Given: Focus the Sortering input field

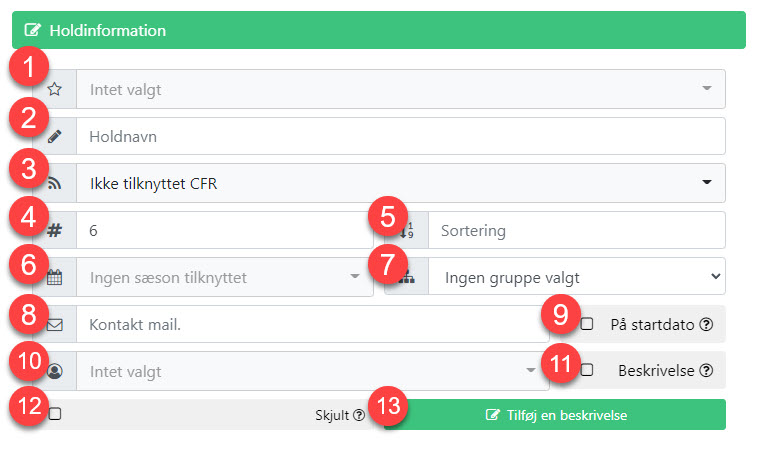Looking at the screenshot, I should pyautogui.click(x=577, y=230).
